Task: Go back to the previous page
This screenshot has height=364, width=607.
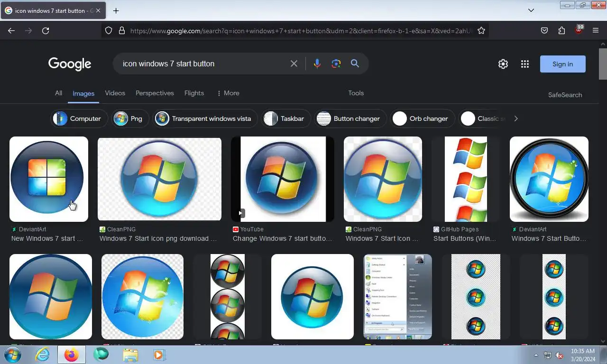Action: pyautogui.click(x=11, y=30)
